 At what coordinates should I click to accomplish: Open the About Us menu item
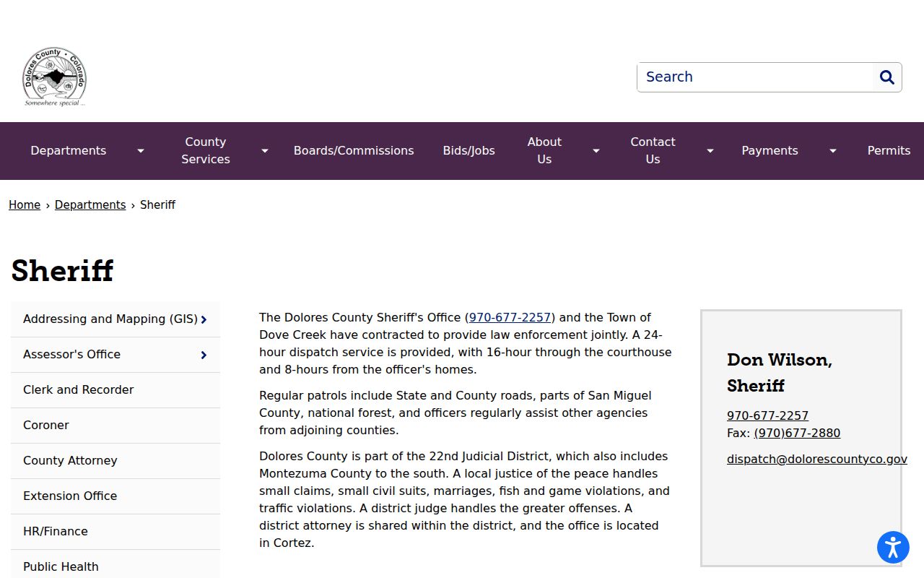[544, 151]
